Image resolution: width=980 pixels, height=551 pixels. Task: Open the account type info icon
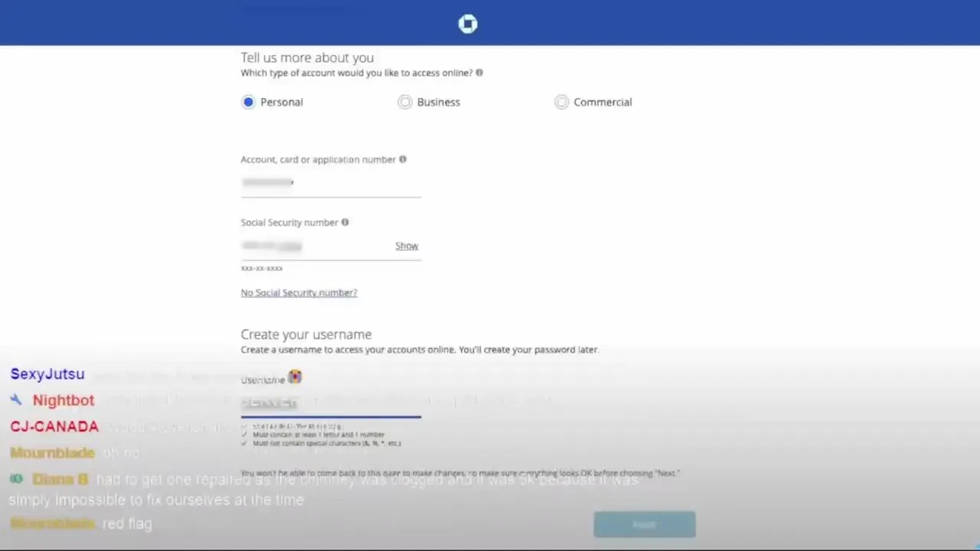coord(479,73)
